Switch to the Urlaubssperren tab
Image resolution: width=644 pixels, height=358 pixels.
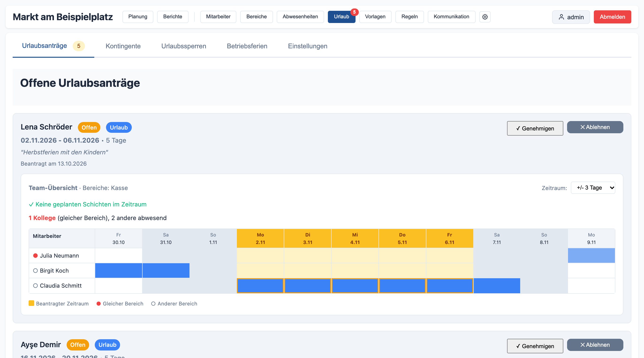coord(184,46)
